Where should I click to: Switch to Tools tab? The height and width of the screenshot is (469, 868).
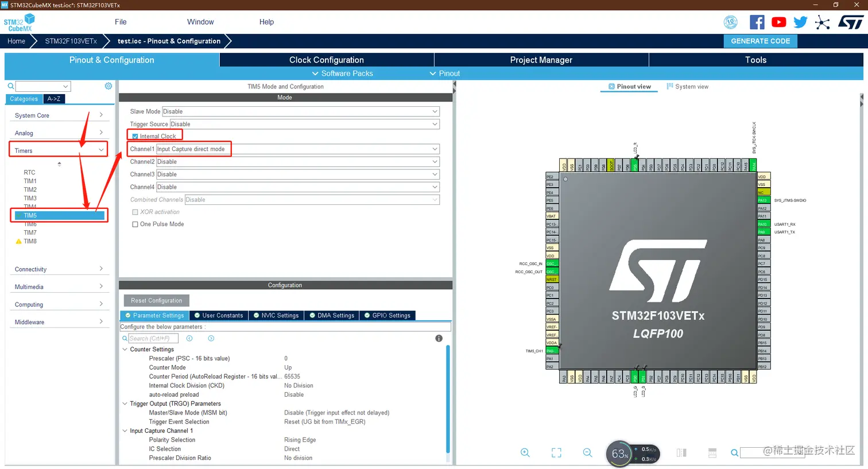pyautogui.click(x=756, y=60)
